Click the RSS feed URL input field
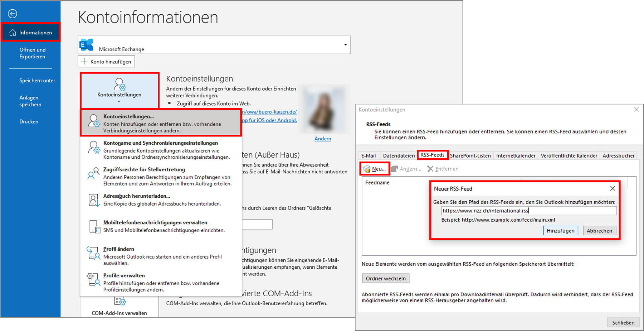This screenshot has width=644, height=331. (x=529, y=211)
